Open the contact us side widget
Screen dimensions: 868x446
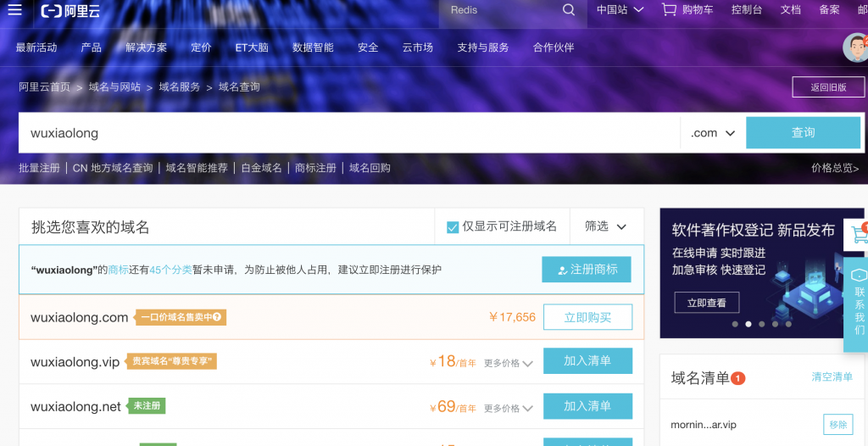tap(858, 304)
